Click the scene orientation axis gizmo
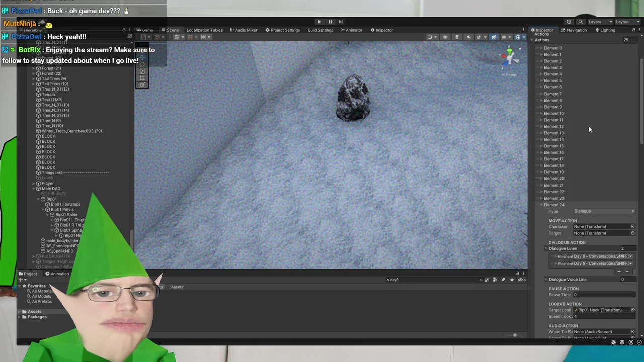Image resolution: width=644 pixels, height=362 pixels. point(509,58)
